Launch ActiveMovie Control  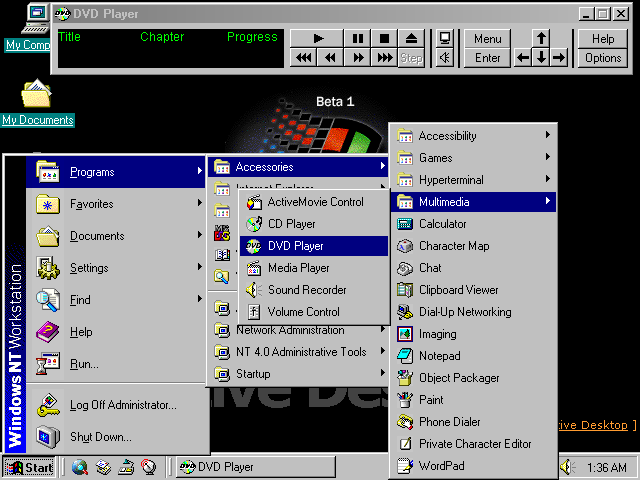click(x=314, y=202)
